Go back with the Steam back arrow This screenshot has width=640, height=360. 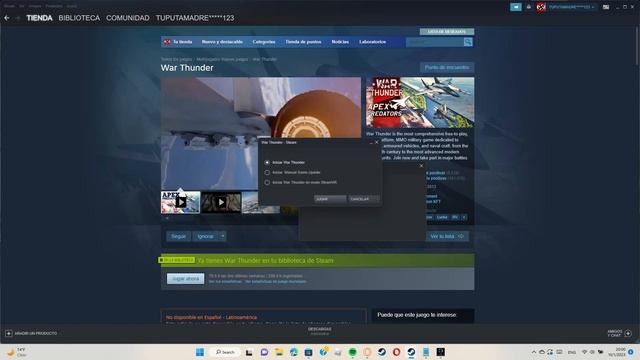tap(7, 18)
